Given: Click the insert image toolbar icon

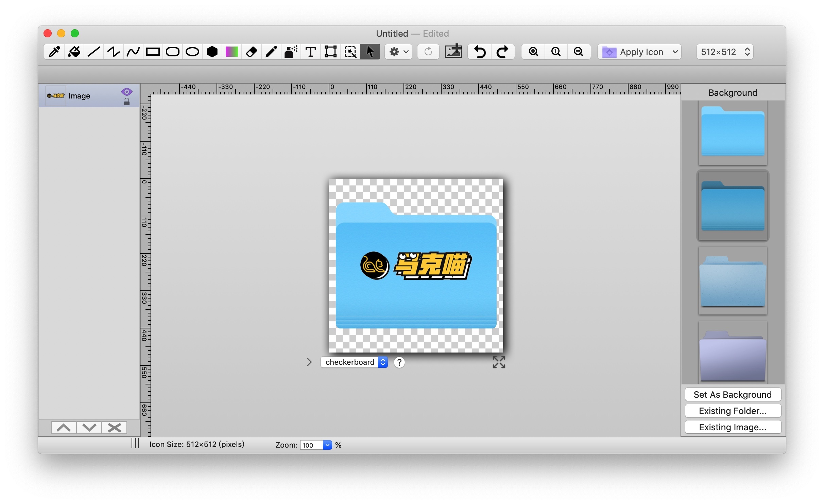Looking at the screenshot, I should [x=453, y=52].
